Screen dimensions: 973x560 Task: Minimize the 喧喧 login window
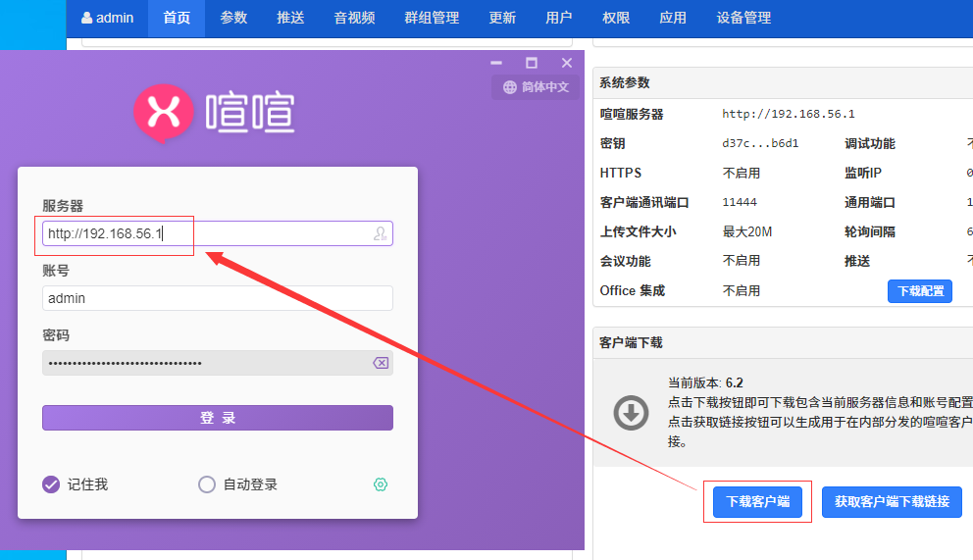click(x=496, y=63)
